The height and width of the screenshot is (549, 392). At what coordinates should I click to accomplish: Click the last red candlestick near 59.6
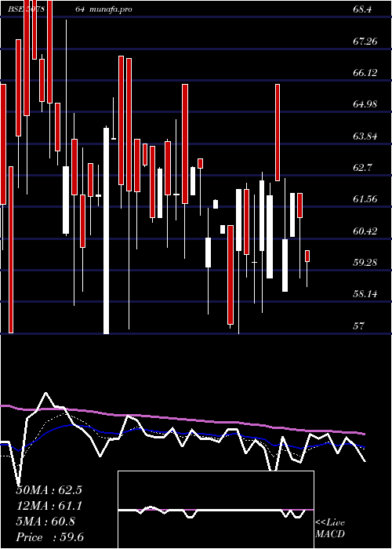[307, 256]
